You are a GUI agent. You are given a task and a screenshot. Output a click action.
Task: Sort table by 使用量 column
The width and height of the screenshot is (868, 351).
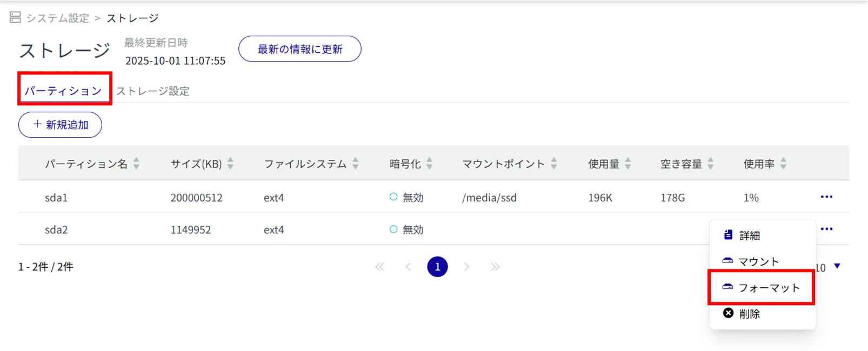(x=627, y=164)
